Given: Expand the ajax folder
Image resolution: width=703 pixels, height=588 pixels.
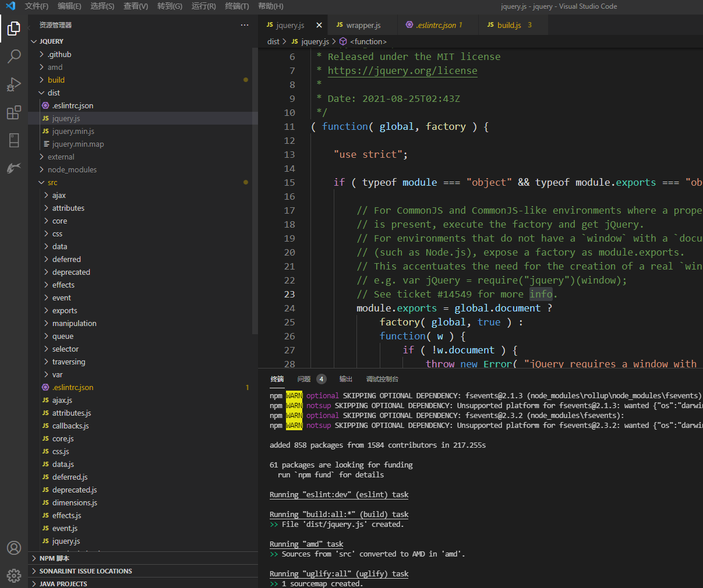Looking at the screenshot, I should [143, 195].
